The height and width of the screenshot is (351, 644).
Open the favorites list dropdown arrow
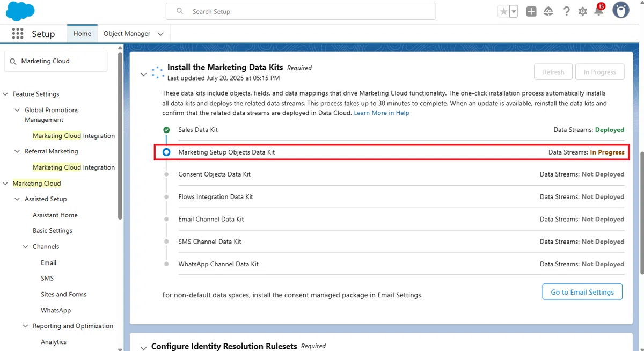click(514, 11)
